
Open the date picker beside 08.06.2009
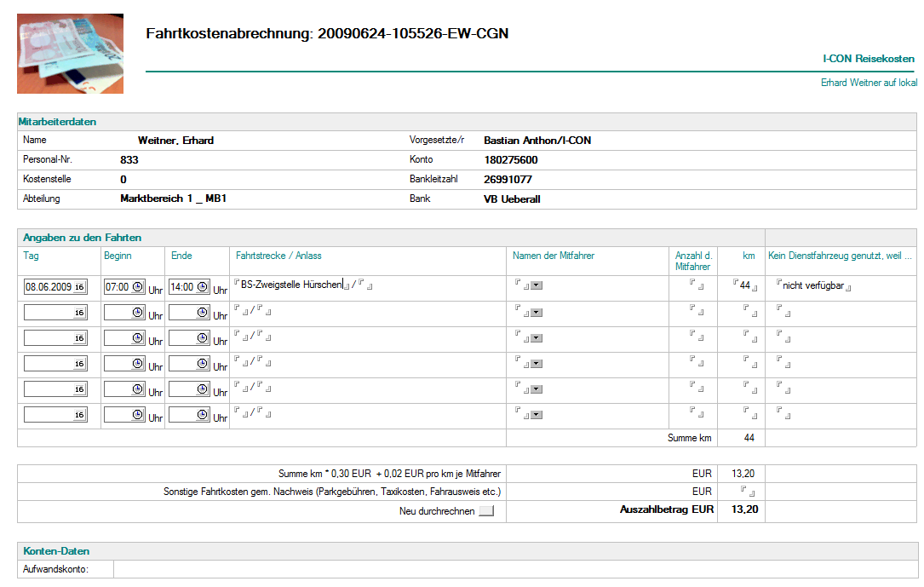pos(79,287)
